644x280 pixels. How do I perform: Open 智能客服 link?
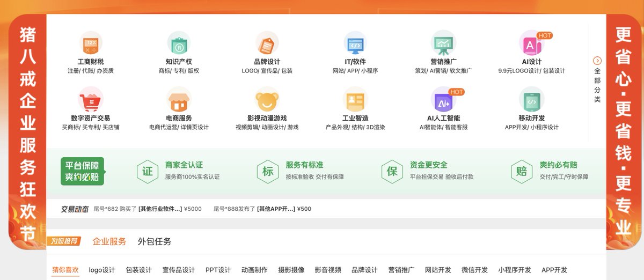pos(457,128)
